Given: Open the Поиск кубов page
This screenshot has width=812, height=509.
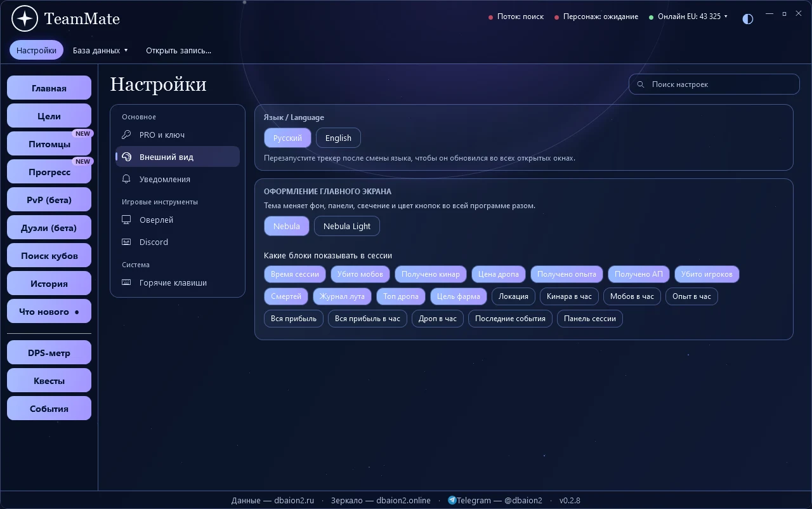Looking at the screenshot, I should click(49, 256).
